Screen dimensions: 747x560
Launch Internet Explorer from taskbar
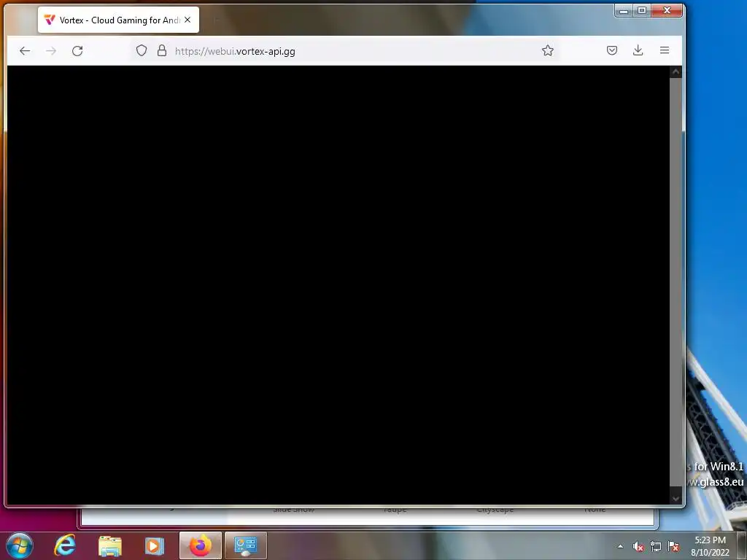65,545
